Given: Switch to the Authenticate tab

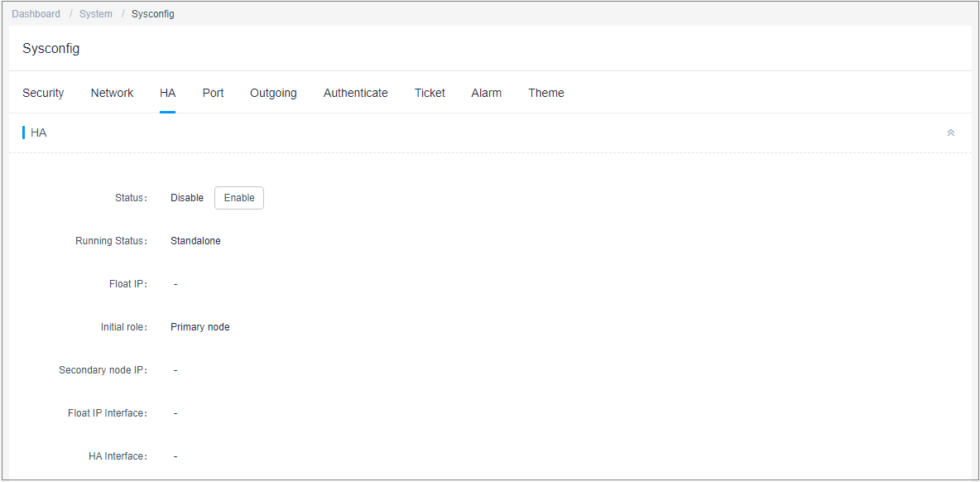Looking at the screenshot, I should click(x=356, y=93).
